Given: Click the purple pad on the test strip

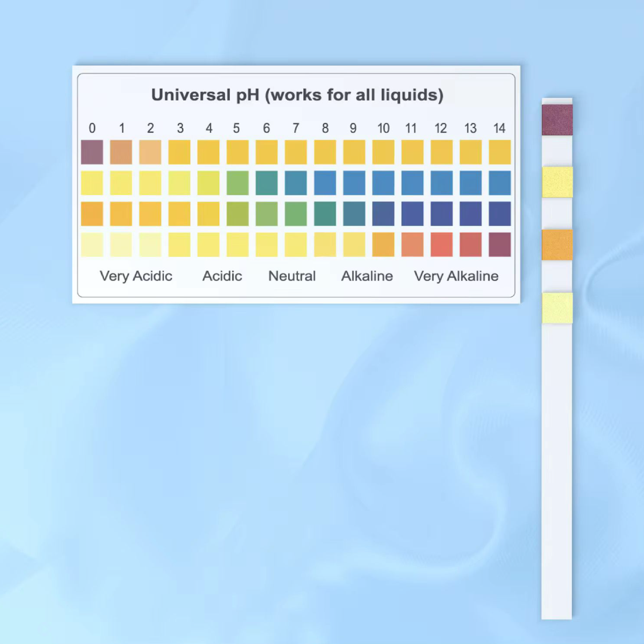Looking at the screenshot, I should coord(557,120).
